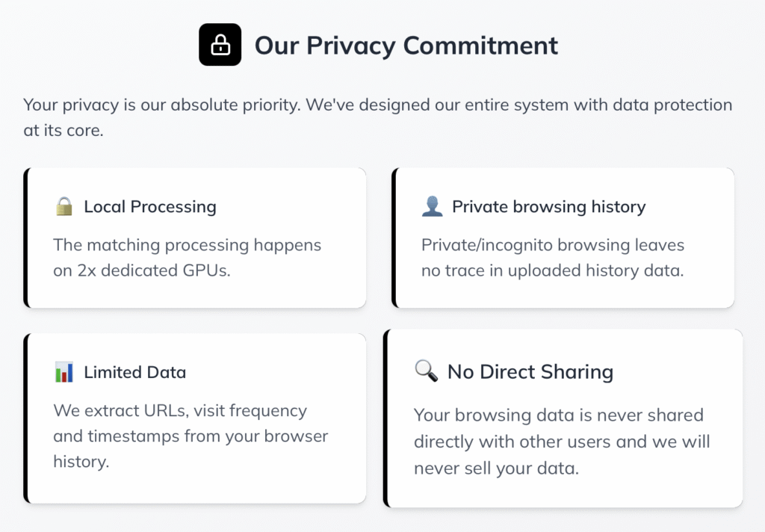765x532 pixels.
Task: Click the Private/incognito browsing description text
Action: (552, 258)
